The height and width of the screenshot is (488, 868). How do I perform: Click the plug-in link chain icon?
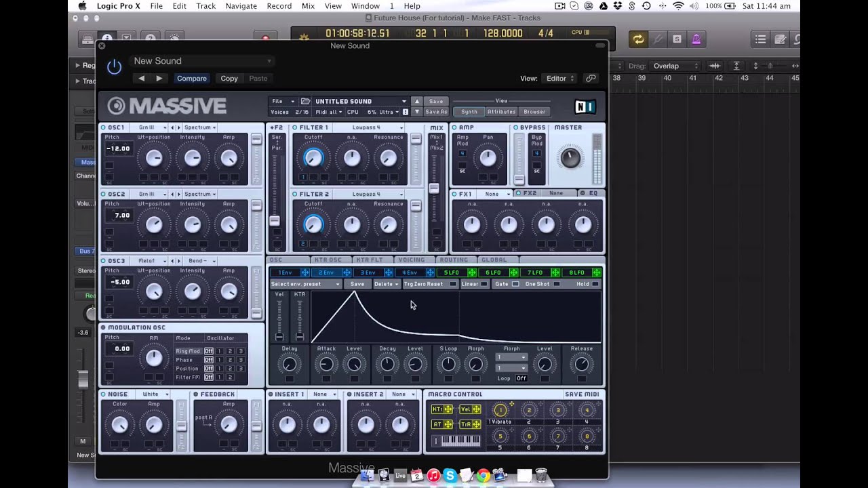click(x=591, y=78)
